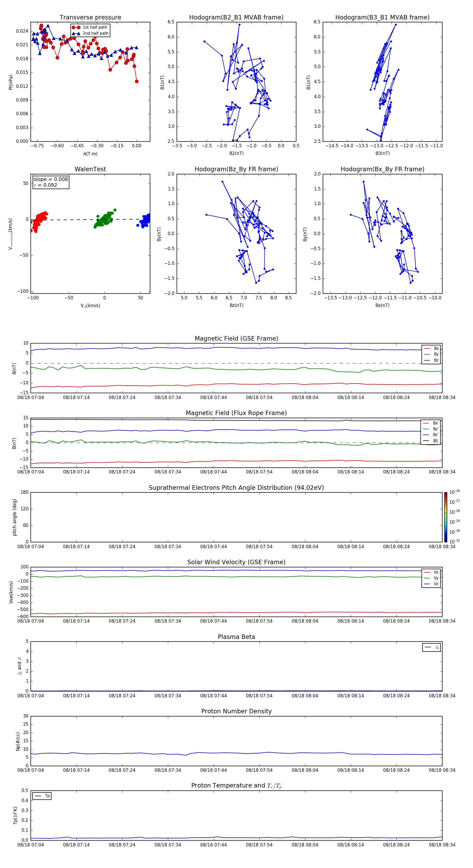Click the 'Vy' legend entry in velocity plot

tap(431, 578)
